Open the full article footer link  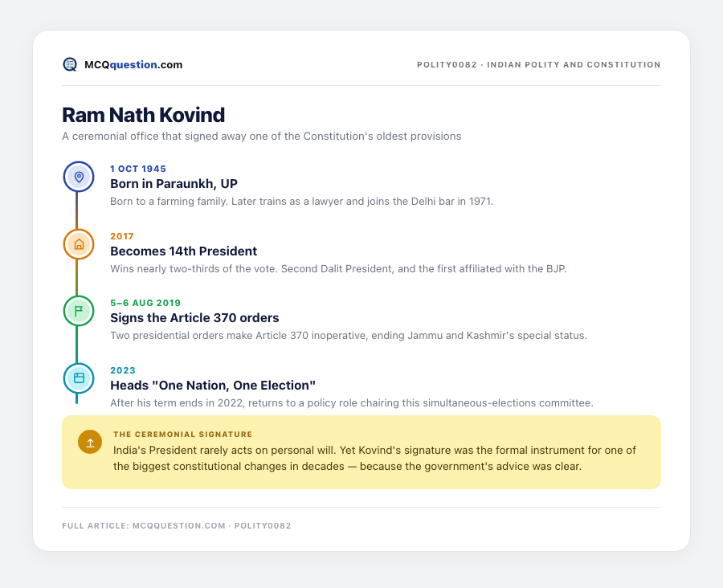pyautogui.click(x=177, y=525)
